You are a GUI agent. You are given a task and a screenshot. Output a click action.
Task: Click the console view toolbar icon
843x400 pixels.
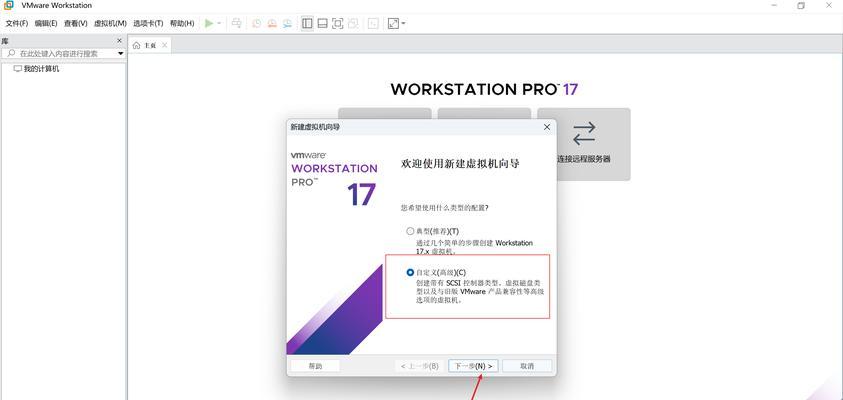point(373,23)
